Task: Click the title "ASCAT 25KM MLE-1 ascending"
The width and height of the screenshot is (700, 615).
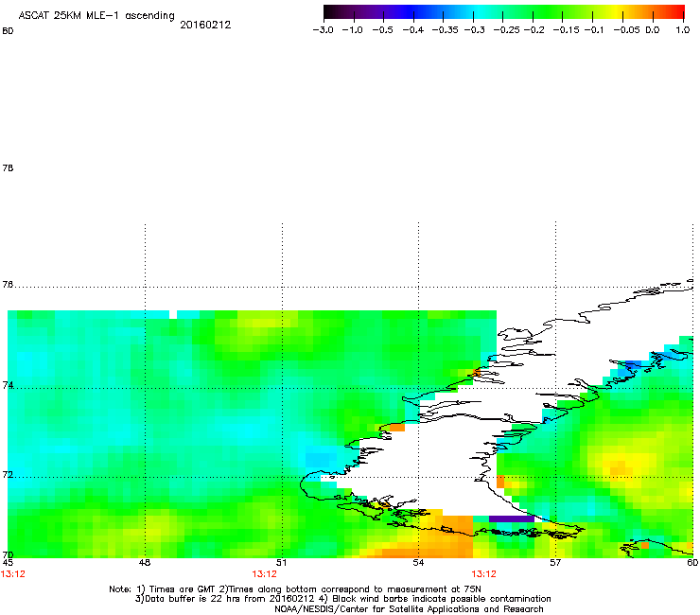Action: (96, 15)
